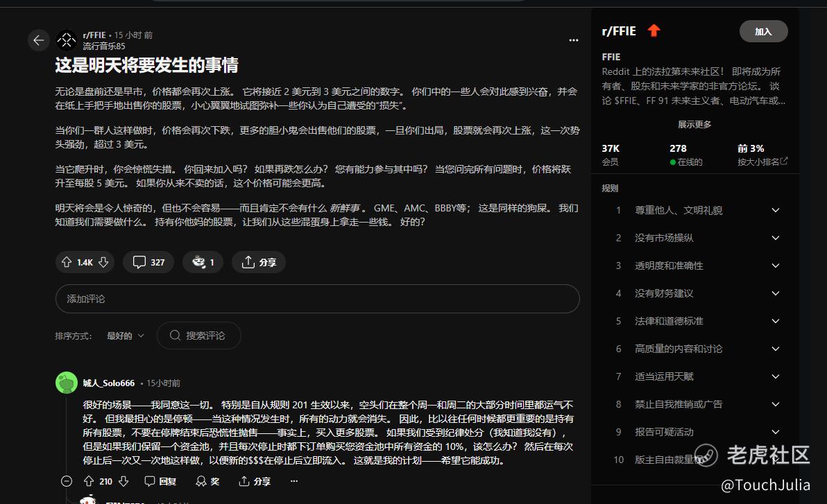Share the Solo666 comment
The image size is (827, 504).
255,481
